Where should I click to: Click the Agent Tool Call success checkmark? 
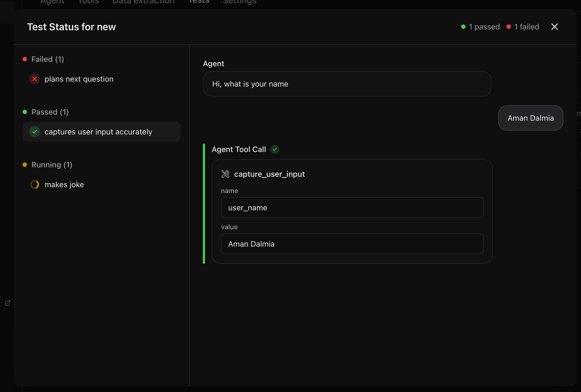275,149
